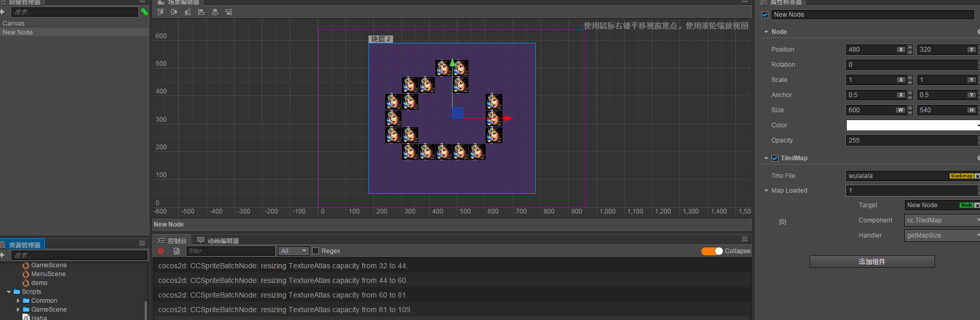
Task: Click the blue center move gizmo square
Action: coord(457,113)
